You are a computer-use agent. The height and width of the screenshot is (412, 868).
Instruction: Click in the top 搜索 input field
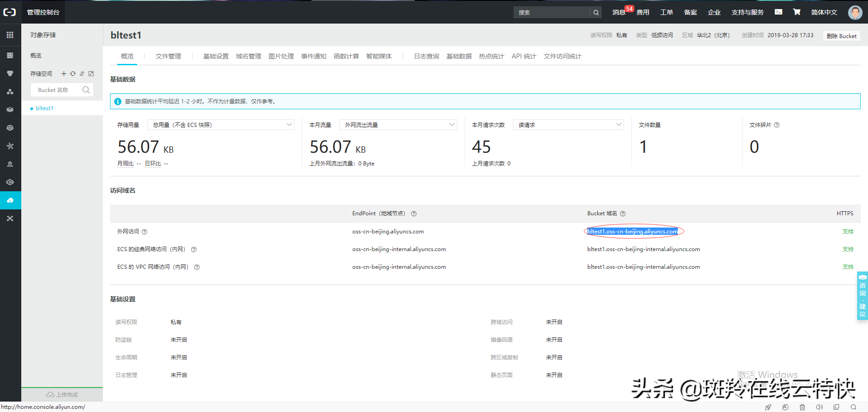pyautogui.click(x=552, y=13)
